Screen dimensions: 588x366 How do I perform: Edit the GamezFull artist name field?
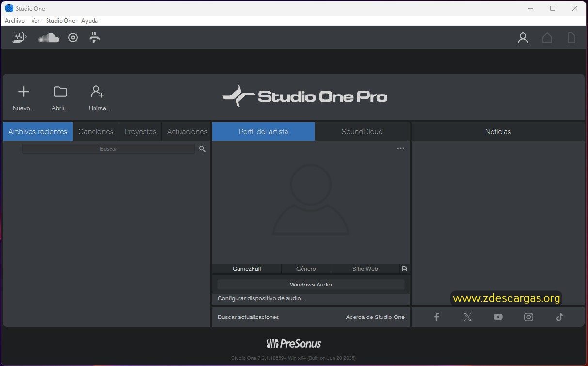point(247,269)
